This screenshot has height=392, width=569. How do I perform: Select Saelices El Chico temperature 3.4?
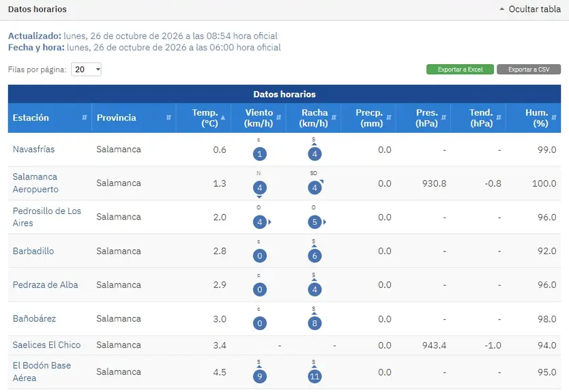(220, 345)
